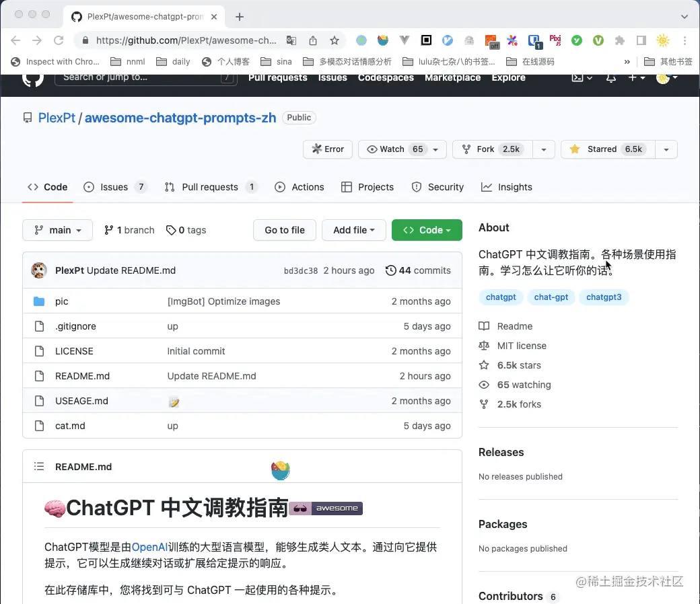Viewport: 700px width, 604px height.
Task: Expand the star lists dropdown arrow
Action: [666, 149]
